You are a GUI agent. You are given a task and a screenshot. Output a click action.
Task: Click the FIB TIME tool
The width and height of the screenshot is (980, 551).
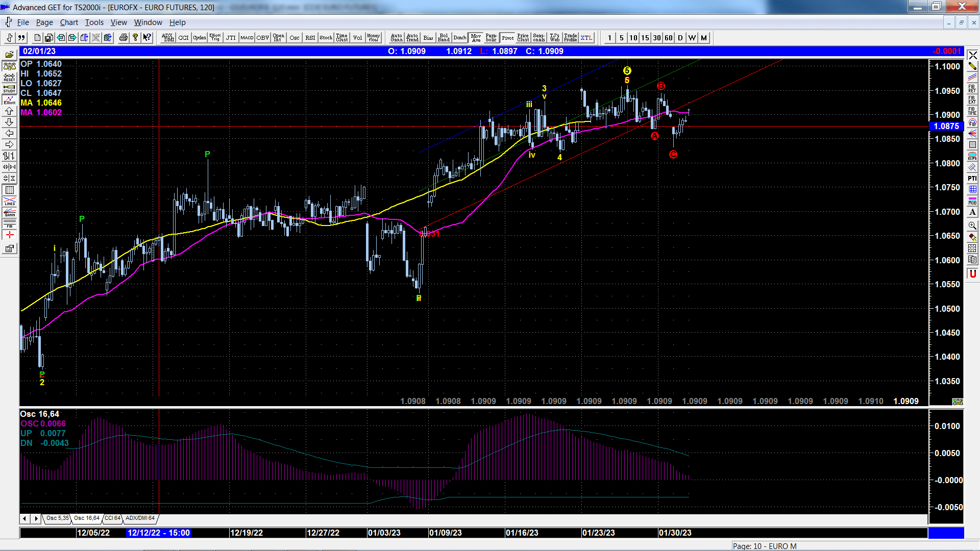click(972, 111)
